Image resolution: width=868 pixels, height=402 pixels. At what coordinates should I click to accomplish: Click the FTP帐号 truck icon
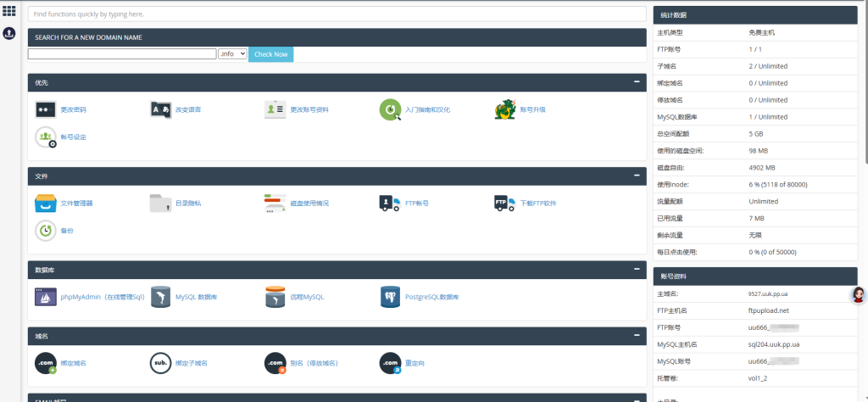[x=390, y=204]
